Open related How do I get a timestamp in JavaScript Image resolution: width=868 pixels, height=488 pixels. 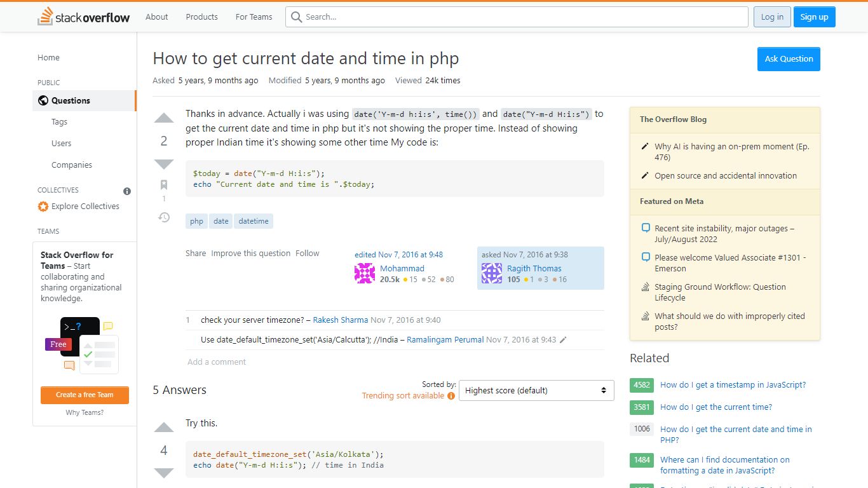[733, 385]
